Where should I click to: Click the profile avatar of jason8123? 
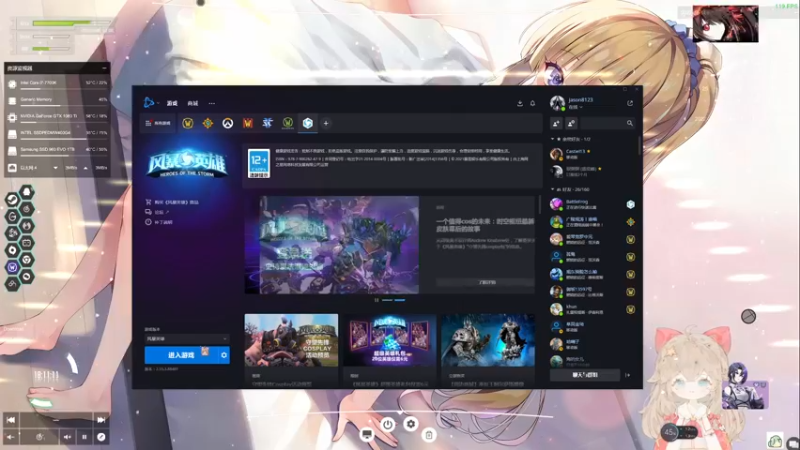[557, 103]
